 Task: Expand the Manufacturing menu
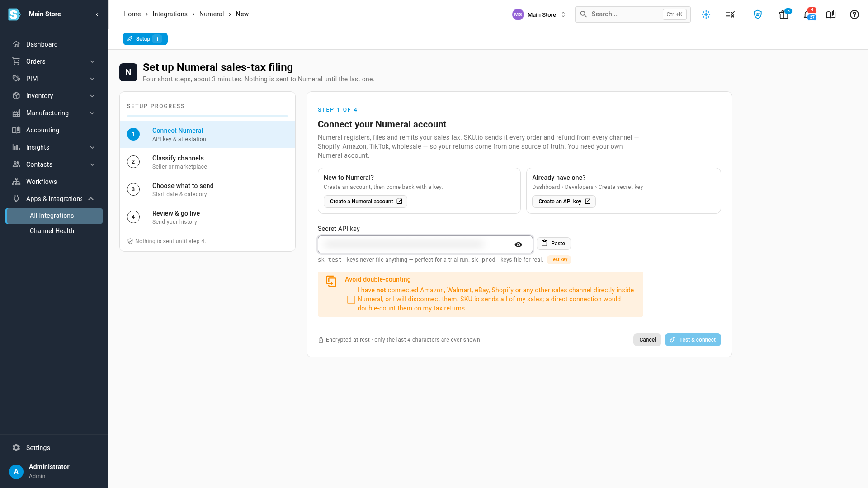tap(54, 113)
